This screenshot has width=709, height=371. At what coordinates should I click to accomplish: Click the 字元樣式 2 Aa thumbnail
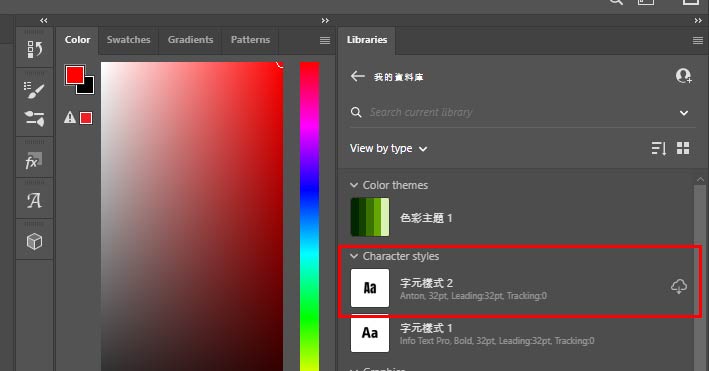coord(370,288)
